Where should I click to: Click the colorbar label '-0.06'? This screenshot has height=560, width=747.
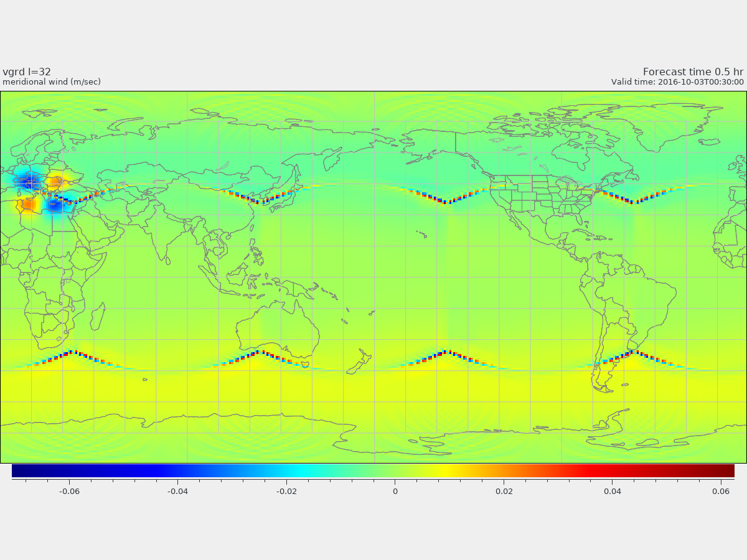(69, 492)
